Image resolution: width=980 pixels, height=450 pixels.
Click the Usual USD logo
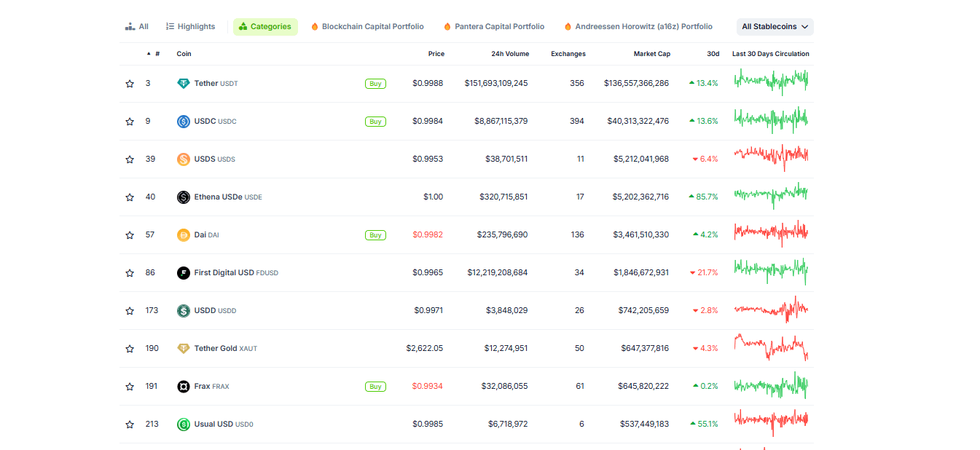click(x=184, y=425)
